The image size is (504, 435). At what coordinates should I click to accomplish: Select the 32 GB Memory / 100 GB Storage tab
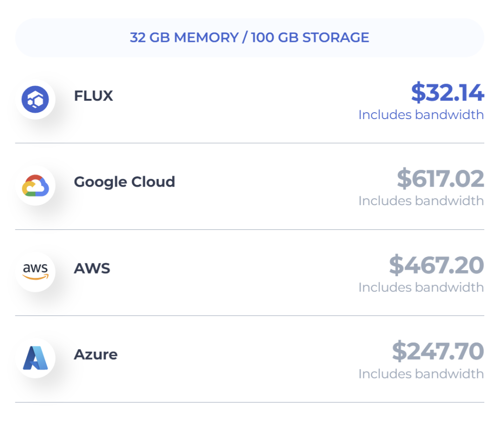point(250,38)
